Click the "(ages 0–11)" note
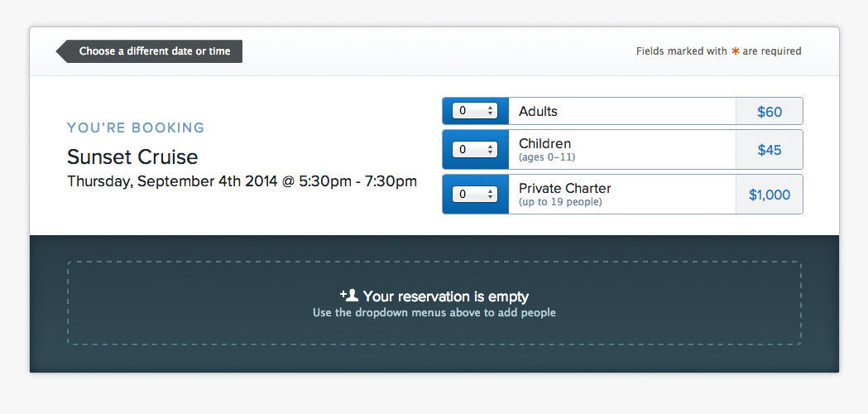 pos(547,157)
